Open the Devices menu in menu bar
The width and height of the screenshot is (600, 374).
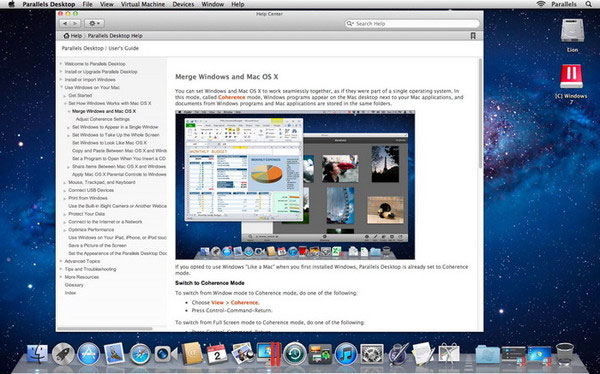(x=183, y=4)
